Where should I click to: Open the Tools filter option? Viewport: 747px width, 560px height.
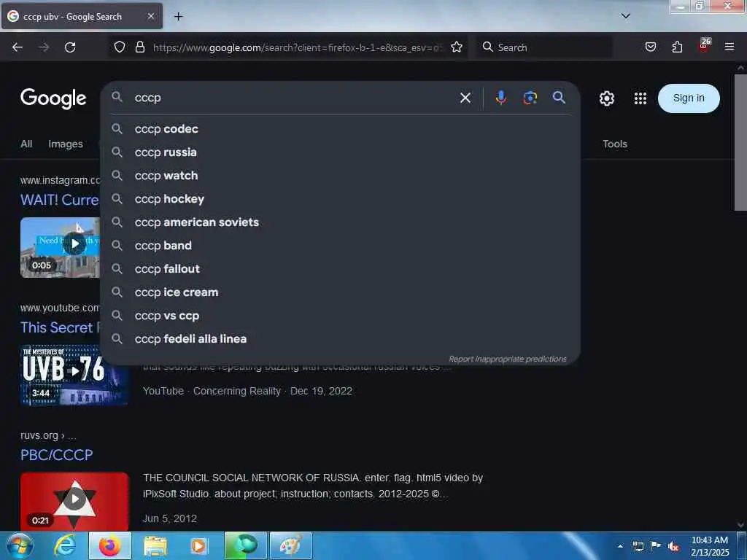[614, 144]
